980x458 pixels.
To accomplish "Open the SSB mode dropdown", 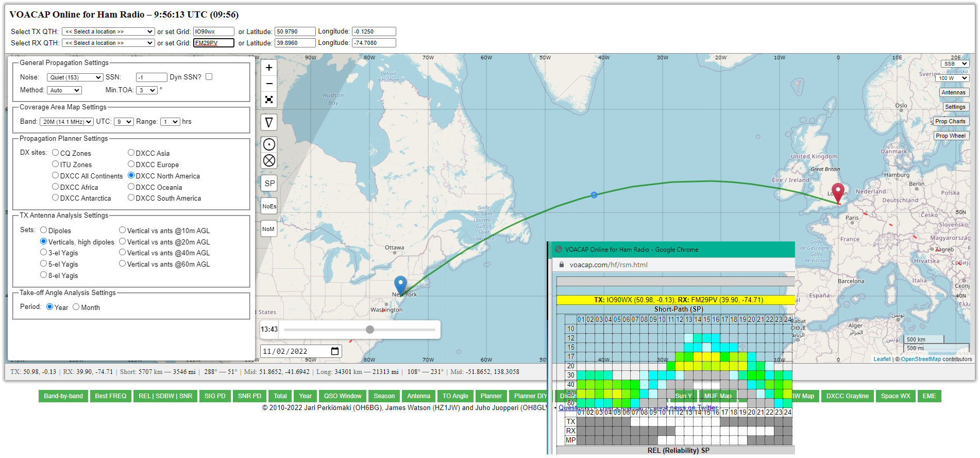I will pos(955,64).
